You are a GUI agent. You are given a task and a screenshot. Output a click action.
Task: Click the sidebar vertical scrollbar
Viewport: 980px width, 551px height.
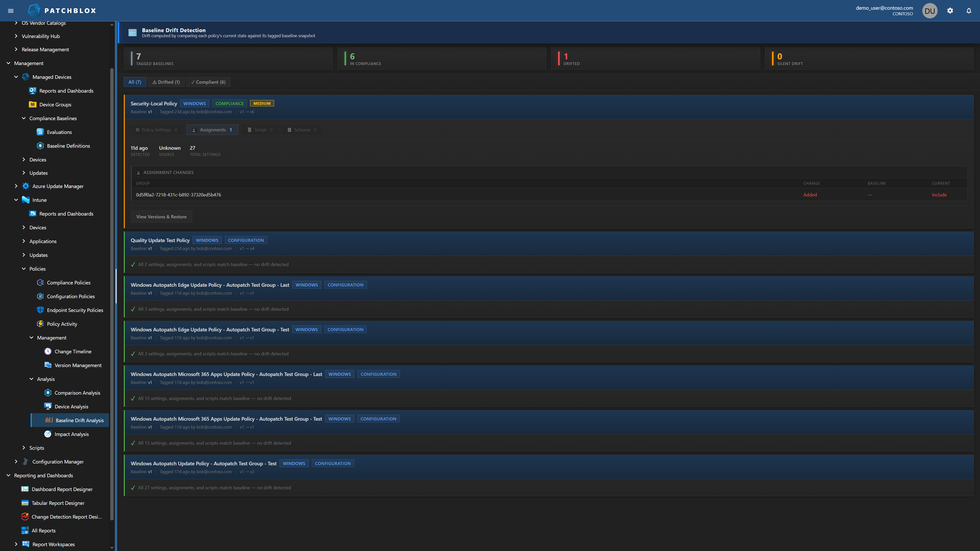pyautogui.click(x=112, y=293)
